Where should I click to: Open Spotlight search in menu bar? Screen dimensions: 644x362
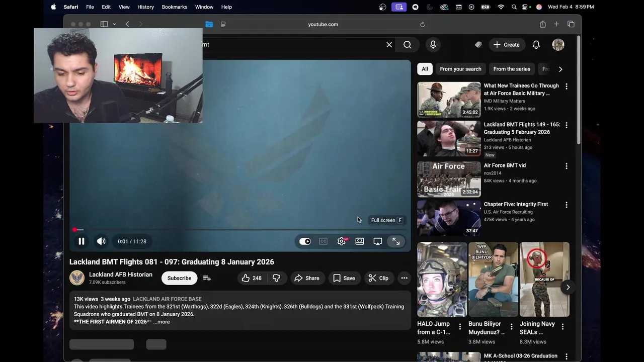(514, 7)
